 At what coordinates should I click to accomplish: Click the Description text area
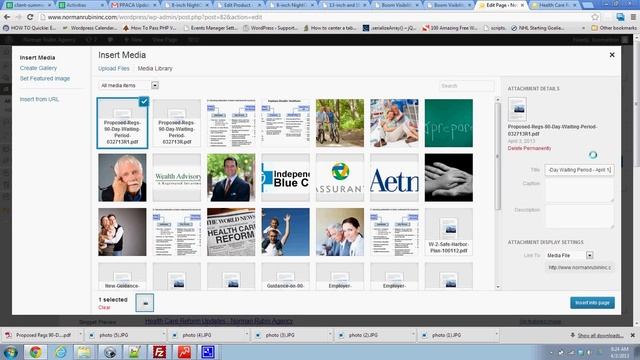579,216
